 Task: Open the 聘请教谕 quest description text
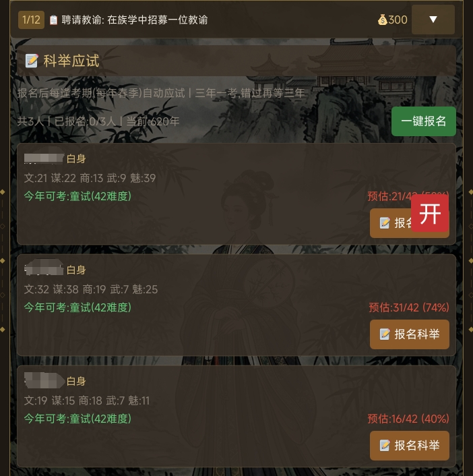click(x=135, y=20)
